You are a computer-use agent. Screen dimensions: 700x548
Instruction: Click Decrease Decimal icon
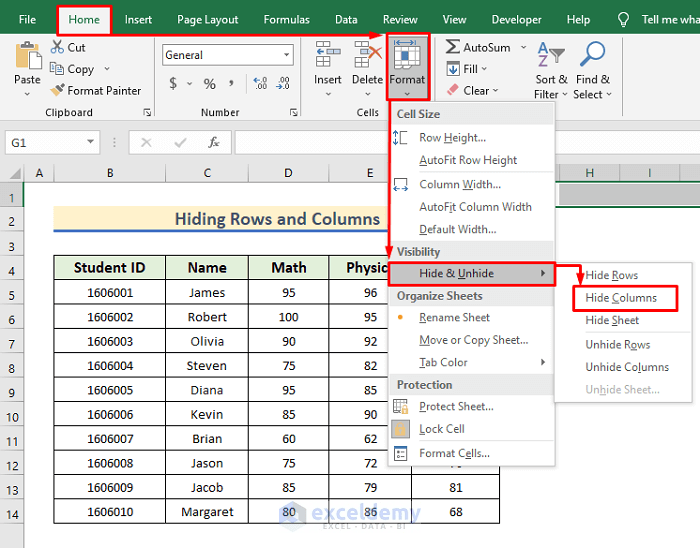pos(283,83)
